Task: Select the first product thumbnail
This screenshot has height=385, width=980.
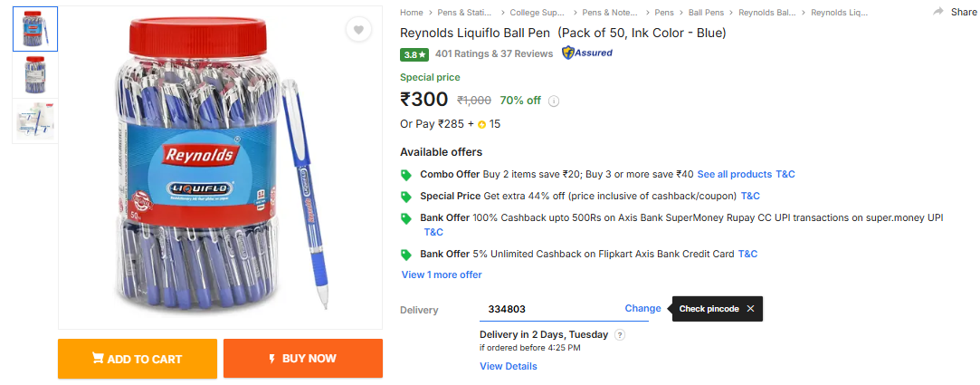Action: (x=35, y=29)
